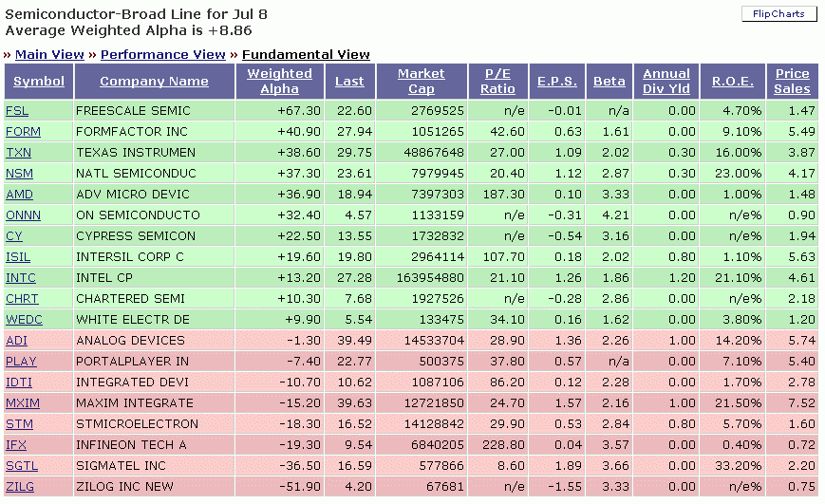Click the ZILG ticker symbol
Image resolution: width=825 pixels, height=504 pixels.
pos(18,487)
